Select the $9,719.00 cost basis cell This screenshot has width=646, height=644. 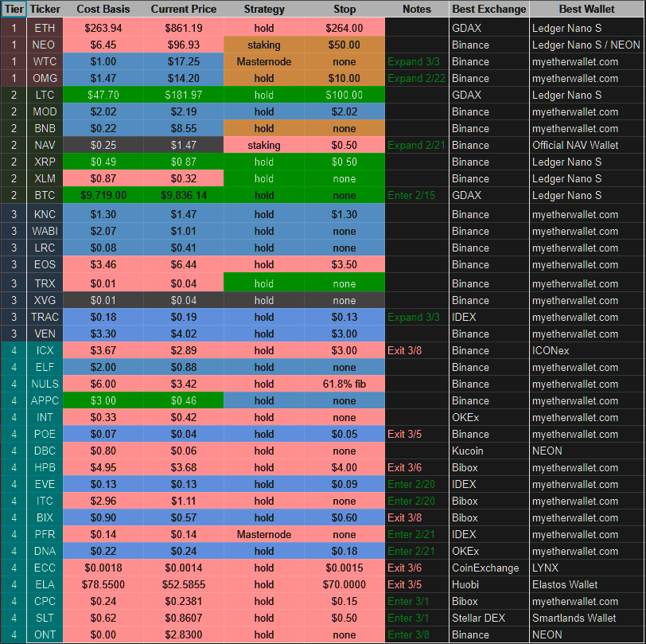click(x=103, y=195)
